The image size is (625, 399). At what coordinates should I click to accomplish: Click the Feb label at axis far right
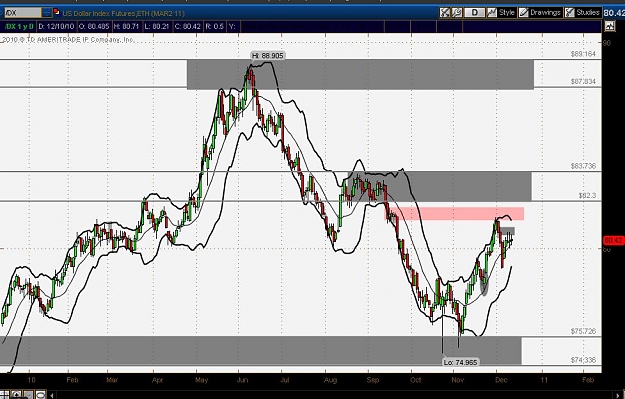click(588, 380)
